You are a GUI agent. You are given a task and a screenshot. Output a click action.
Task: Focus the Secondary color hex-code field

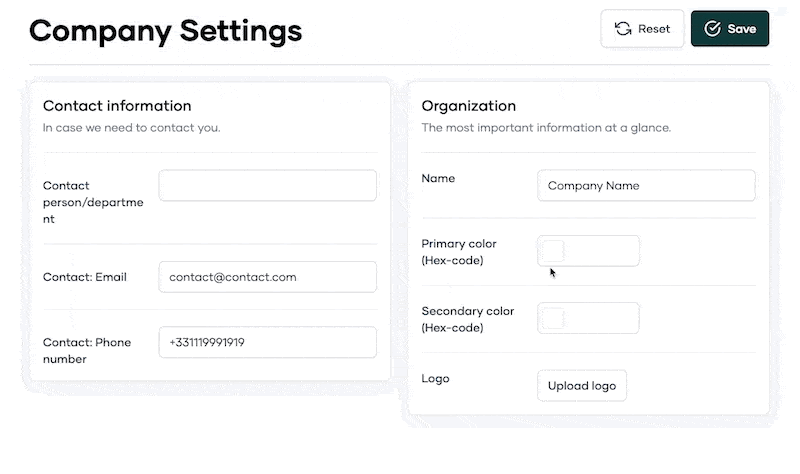point(588,318)
